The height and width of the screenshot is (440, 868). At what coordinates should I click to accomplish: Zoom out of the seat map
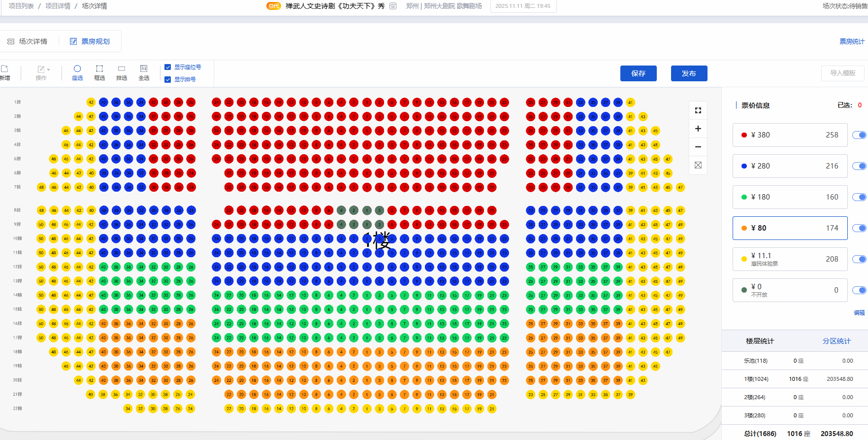698,147
